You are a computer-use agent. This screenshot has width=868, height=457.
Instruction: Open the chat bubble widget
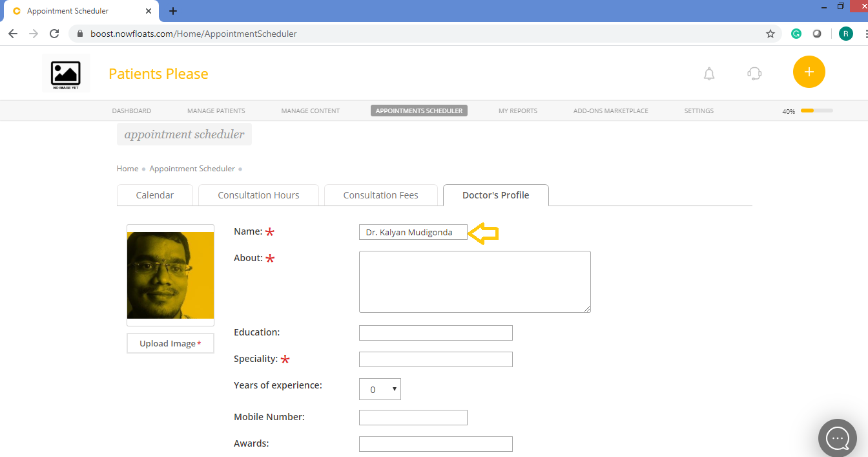point(838,438)
